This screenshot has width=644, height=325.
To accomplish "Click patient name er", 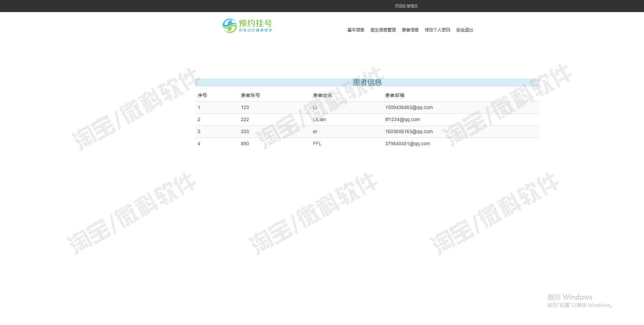I will tap(315, 131).
